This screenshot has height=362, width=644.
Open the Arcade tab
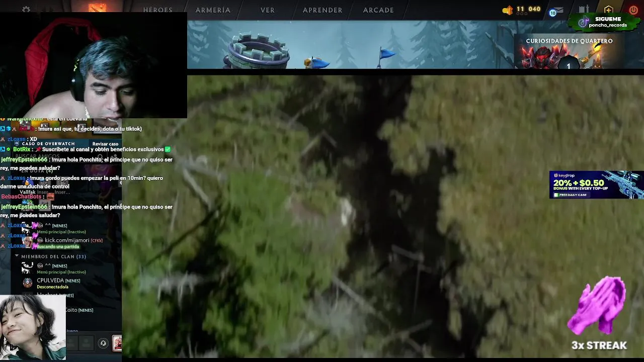click(x=378, y=10)
